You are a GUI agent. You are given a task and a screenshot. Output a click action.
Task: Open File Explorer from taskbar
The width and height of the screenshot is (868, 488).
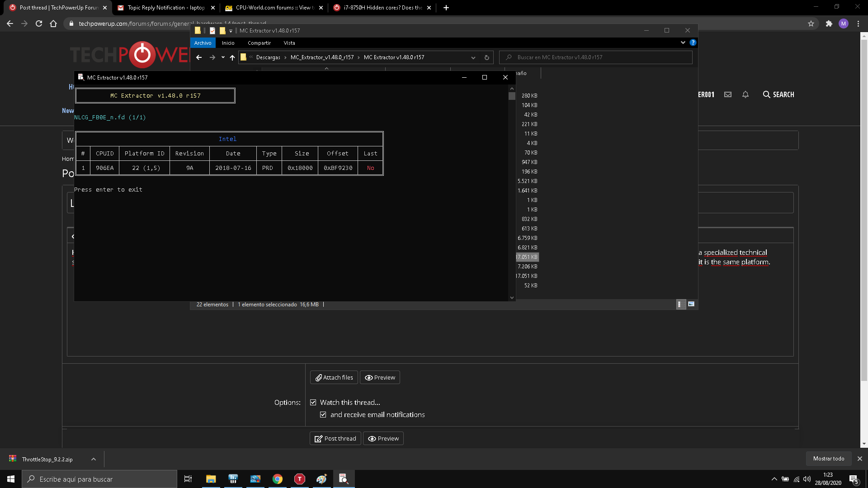211,479
